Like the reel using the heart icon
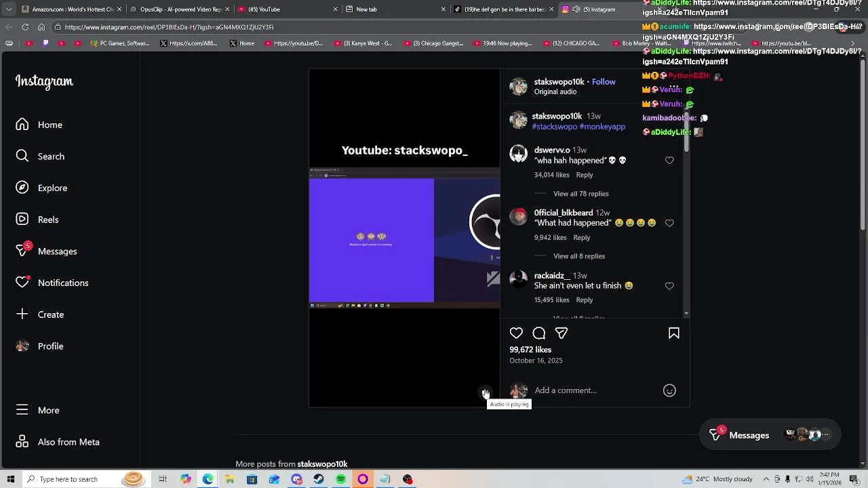 point(516,333)
